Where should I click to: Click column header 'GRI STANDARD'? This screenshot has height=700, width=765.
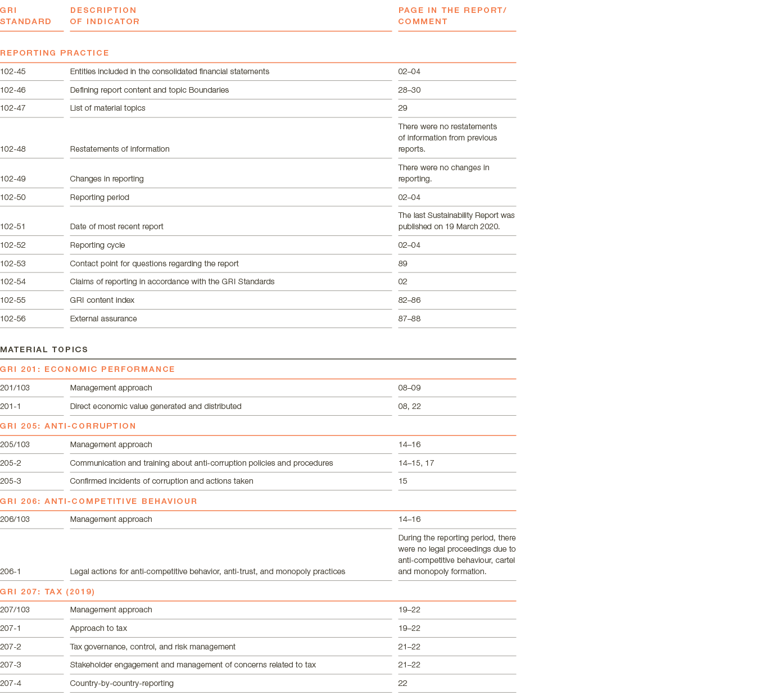tap(26, 16)
